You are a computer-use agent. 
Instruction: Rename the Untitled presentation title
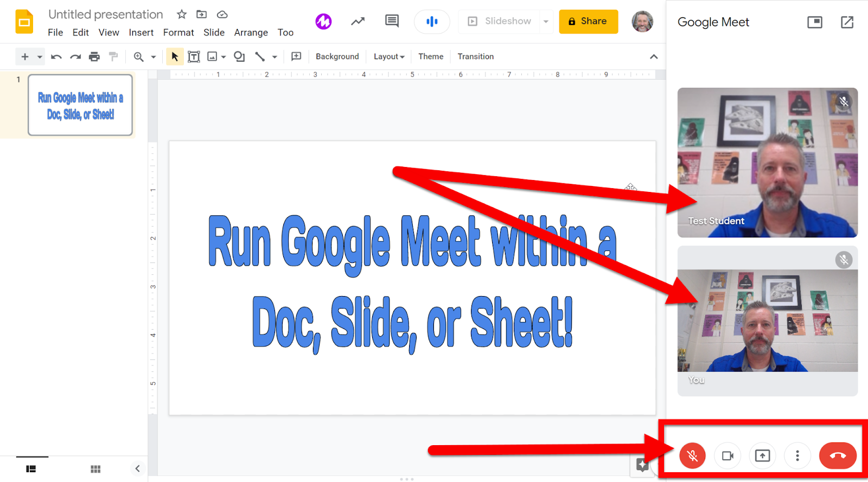pos(106,15)
